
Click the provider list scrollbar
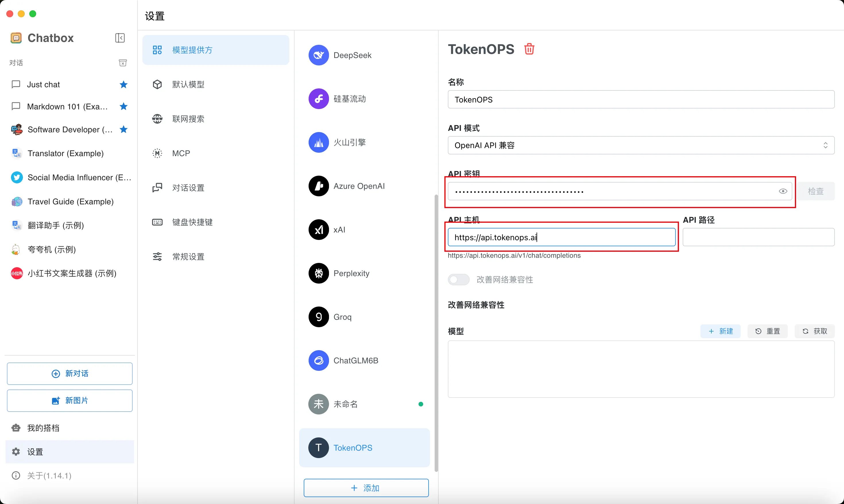pos(436,333)
